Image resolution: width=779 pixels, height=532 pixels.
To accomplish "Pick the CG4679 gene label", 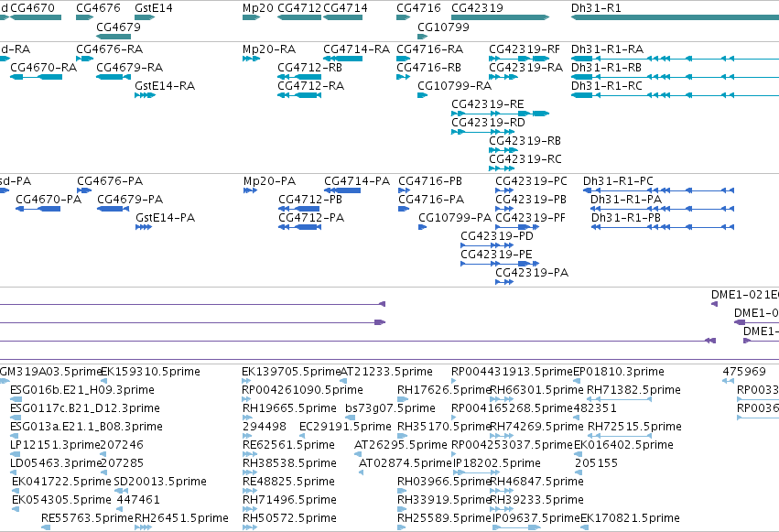I will coord(118,27).
